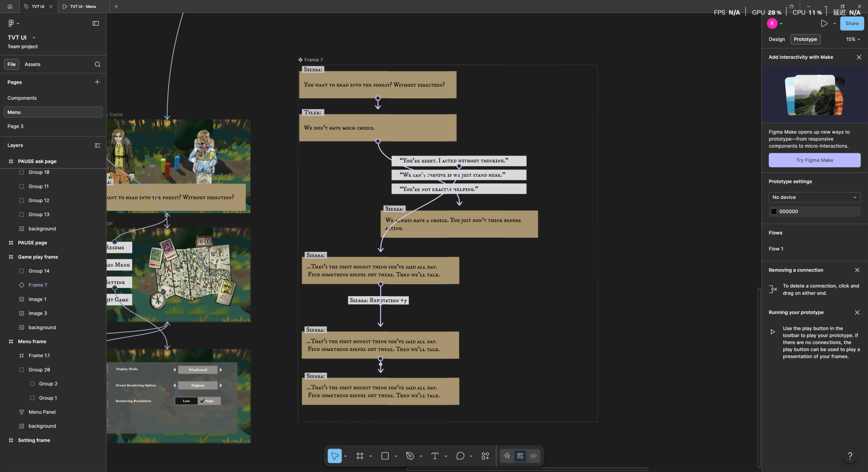Open the help question mark button

click(850, 456)
